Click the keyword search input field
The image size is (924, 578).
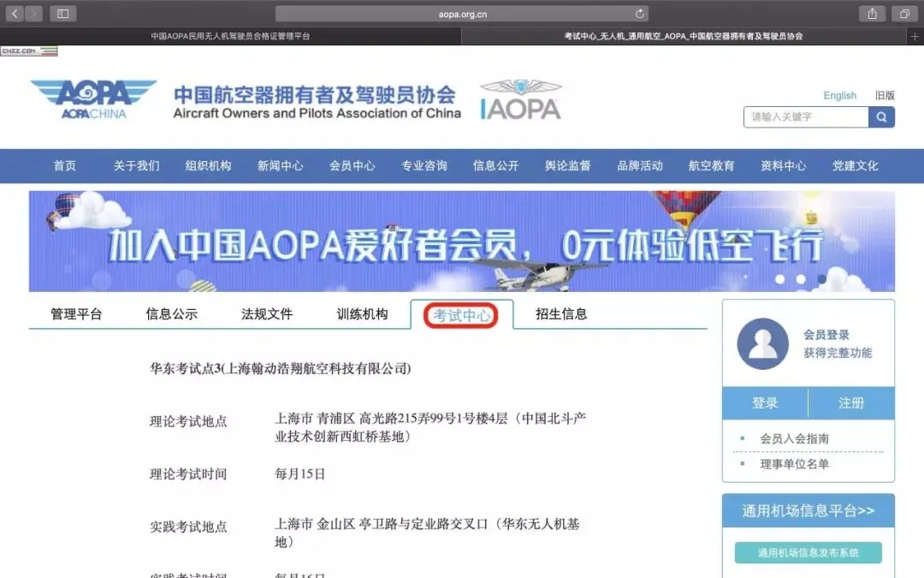(x=806, y=116)
